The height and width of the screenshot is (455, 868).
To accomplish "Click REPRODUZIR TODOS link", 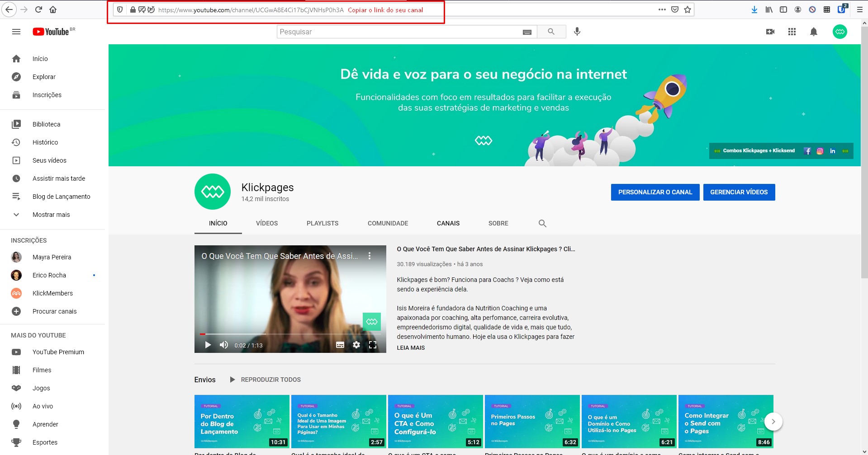I will pyautogui.click(x=265, y=380).
